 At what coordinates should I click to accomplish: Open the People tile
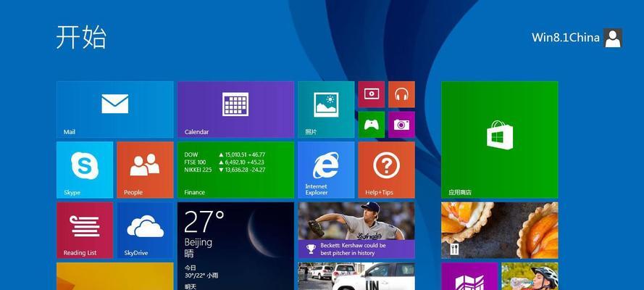click(x=145, y=170)
